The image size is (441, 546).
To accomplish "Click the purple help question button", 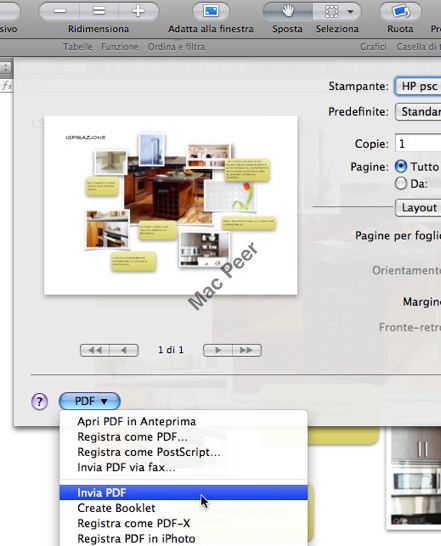I will [39, 402].
